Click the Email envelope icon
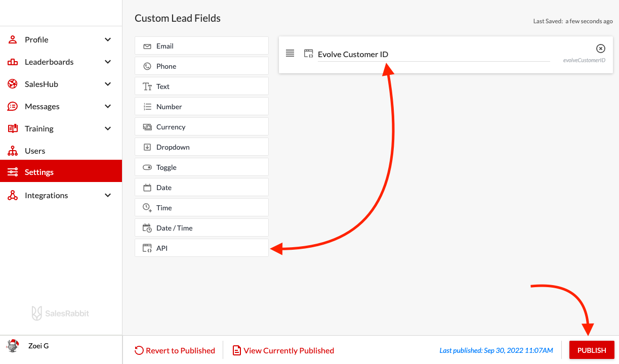Image resolution: width=619 pixels, height=364 pixels. 147,46
